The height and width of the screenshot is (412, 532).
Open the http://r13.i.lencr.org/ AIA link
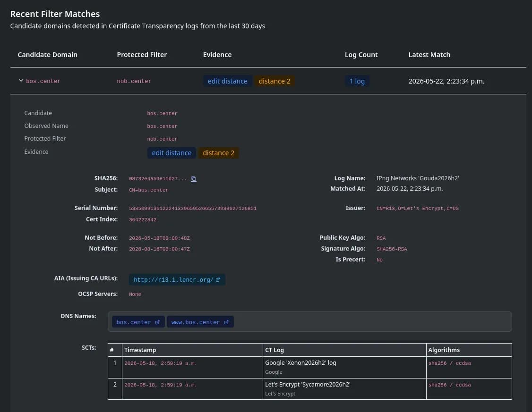[x=177, y=279]
